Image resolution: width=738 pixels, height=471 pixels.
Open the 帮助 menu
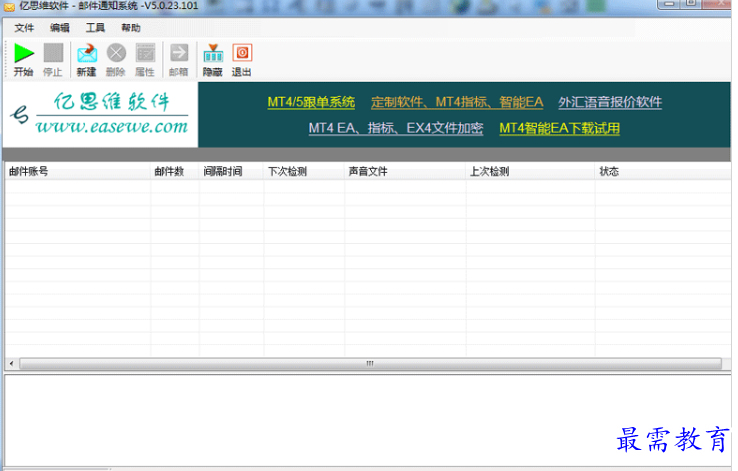pyautogui.click(x=131, y=28)
